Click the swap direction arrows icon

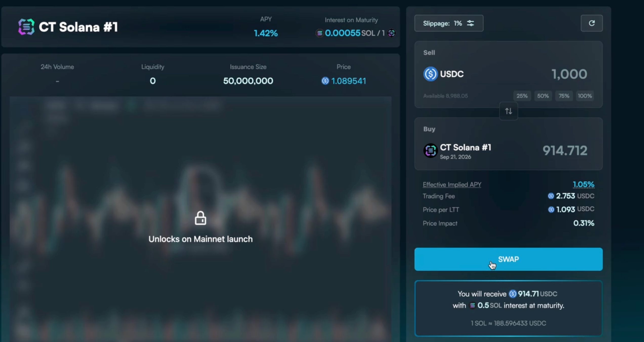point(508,111)
